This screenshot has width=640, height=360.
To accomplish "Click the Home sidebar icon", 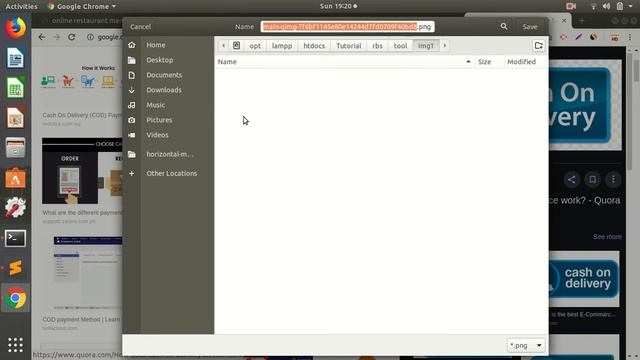I will click(x=131, y=45).
